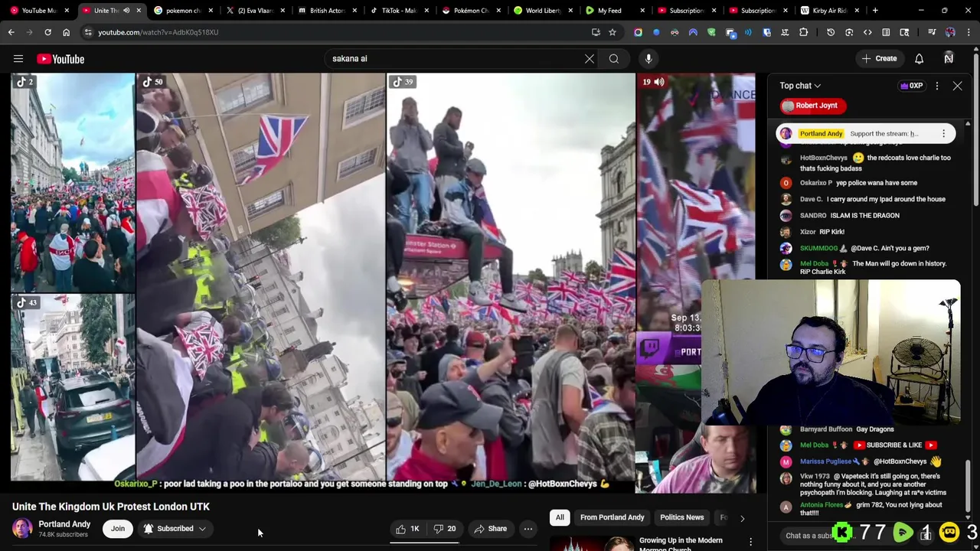Screen dimensions: 980x551
Task: Open the Unite The Kingdom video title
Action: (111, 507)
